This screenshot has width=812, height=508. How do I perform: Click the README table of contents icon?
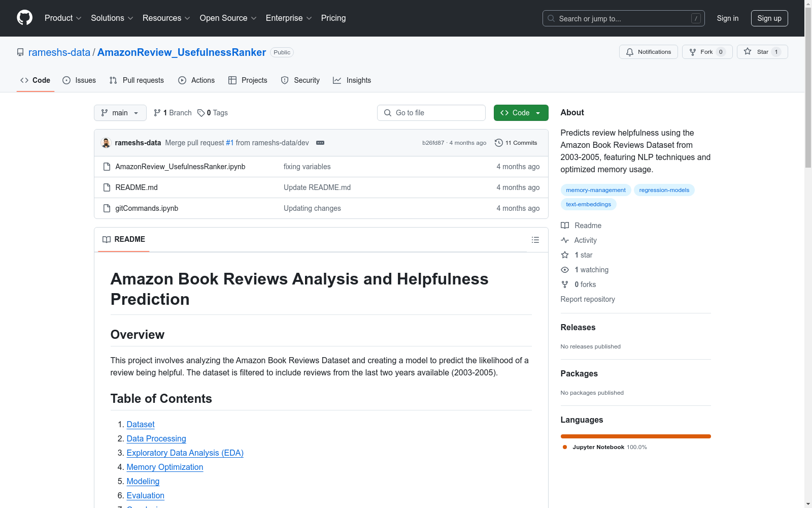535,239
